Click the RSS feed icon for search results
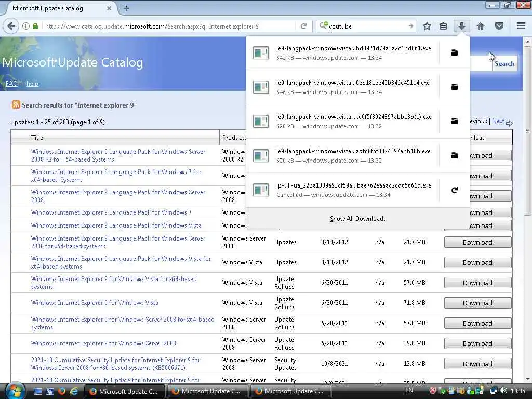Viewport: 532px width, 399px height. point(16,104)
